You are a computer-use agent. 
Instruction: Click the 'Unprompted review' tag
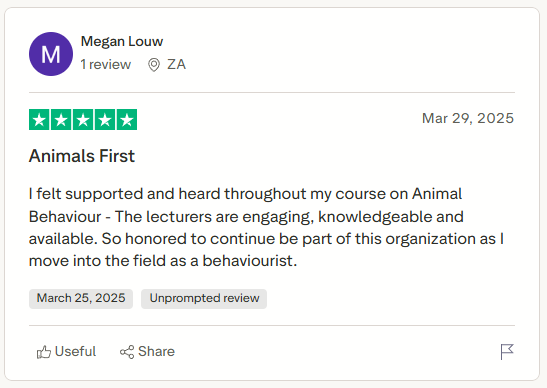pos(204,299)
